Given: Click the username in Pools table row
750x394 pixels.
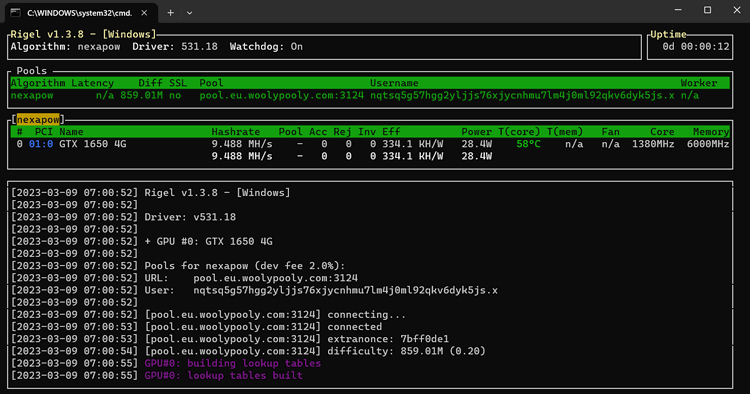Looking at the screenshot, I should [x=522, y=96].
